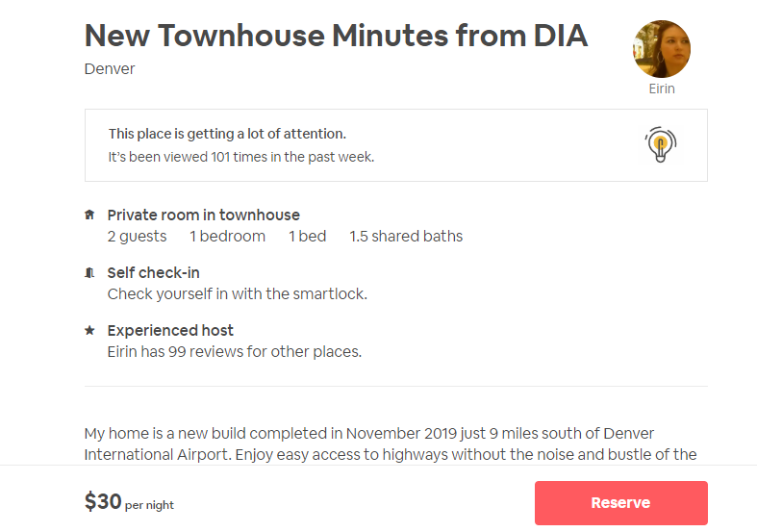Click the Experienced host heading

(170, 330)
